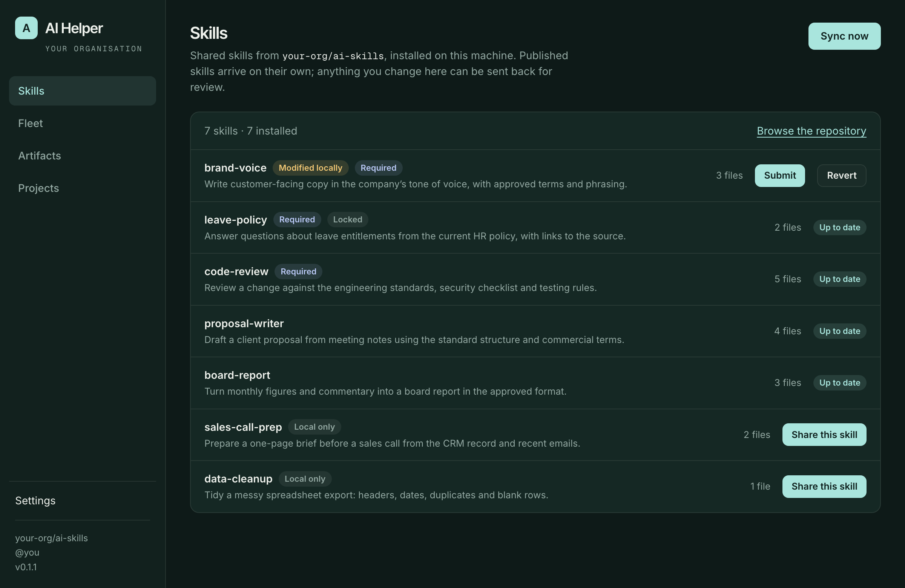Click the Sync now button
905x588 pixels.
coord(844,36)
